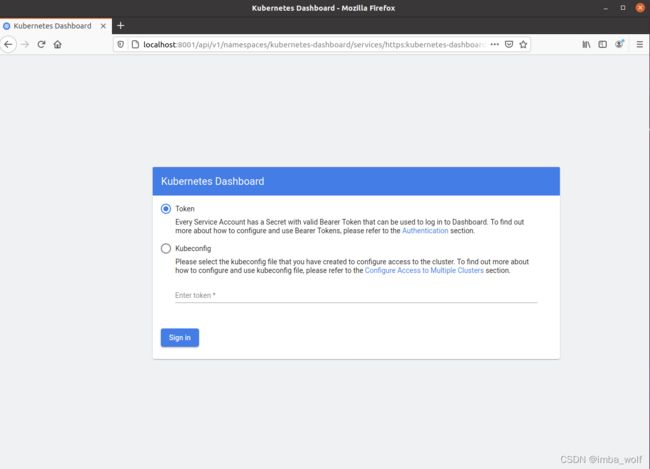Screen dimensions: 650x469
Task: Focus the Enter token field
Action: click(x=356, y=295)
